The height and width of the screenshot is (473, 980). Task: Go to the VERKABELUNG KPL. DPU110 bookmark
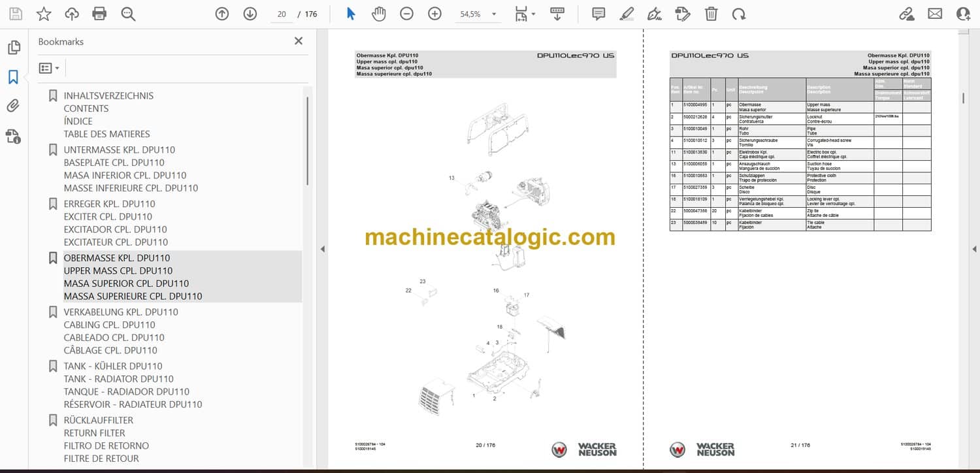click(x=121, y=312)
